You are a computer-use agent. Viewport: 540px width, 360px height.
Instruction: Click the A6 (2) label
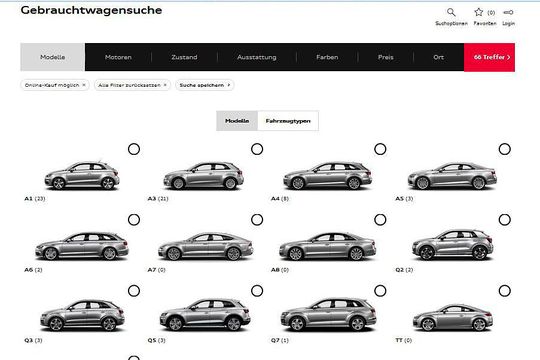pyautogui.click(x=33, y=270)
